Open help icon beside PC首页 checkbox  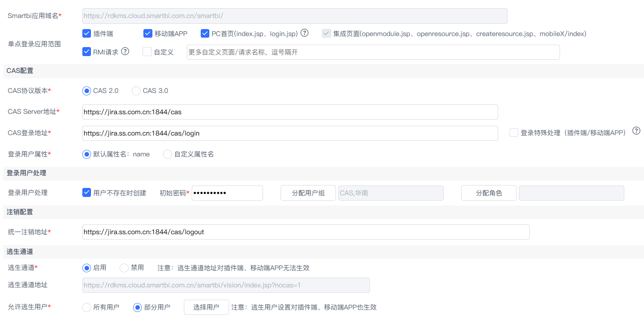click(304, 33)
